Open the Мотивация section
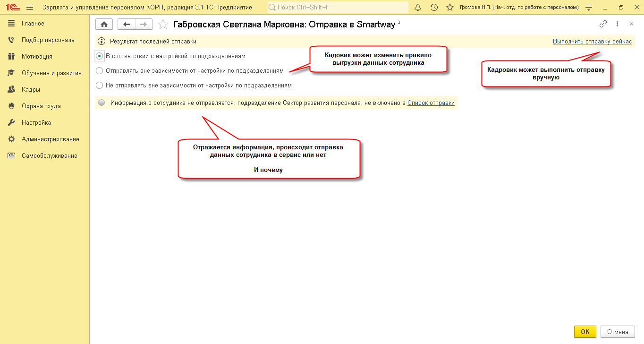Screen dimensions: 644x344 [44, 57]
